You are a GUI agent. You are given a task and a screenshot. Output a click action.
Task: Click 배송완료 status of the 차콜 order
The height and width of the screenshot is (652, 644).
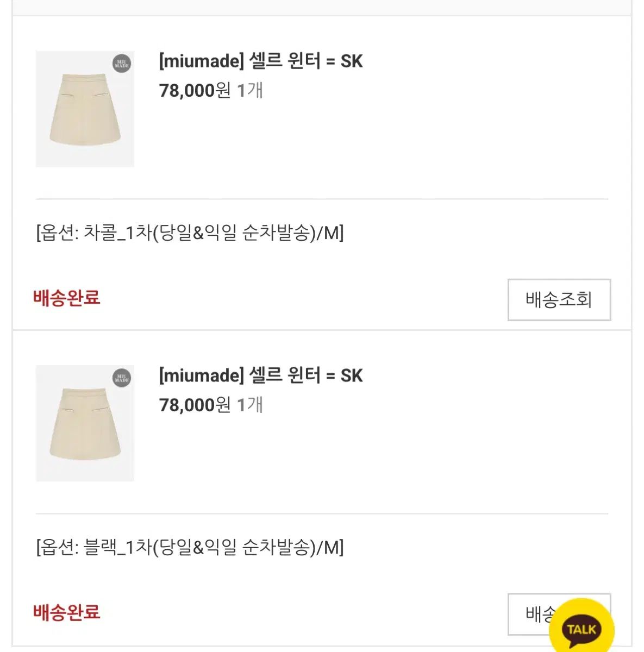tap(67, 298)
